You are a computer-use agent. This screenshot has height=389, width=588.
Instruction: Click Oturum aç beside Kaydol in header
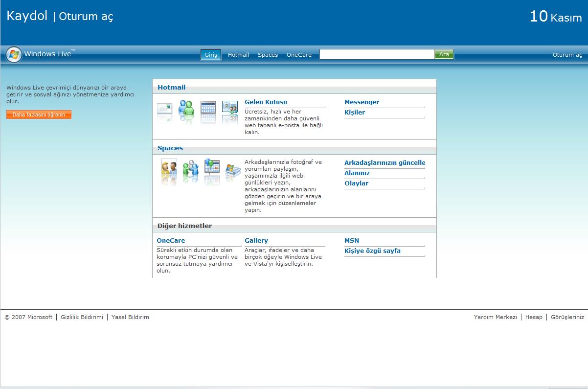[x=86, y=17]
